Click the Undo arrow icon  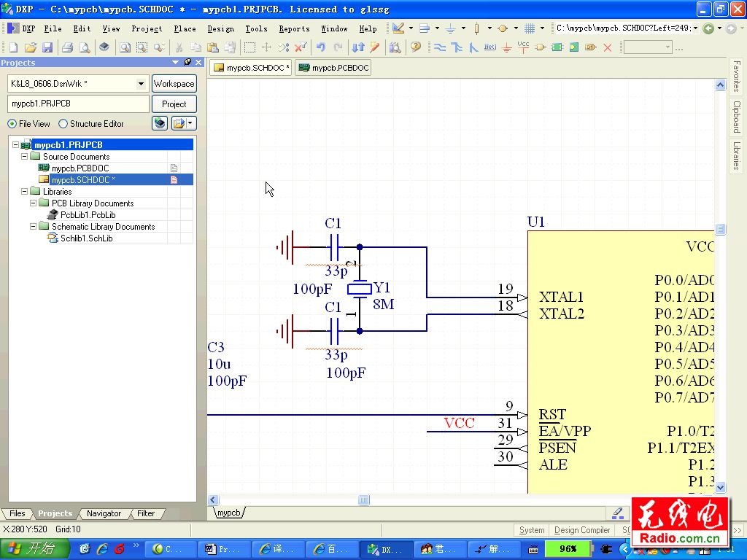(321, 47)
